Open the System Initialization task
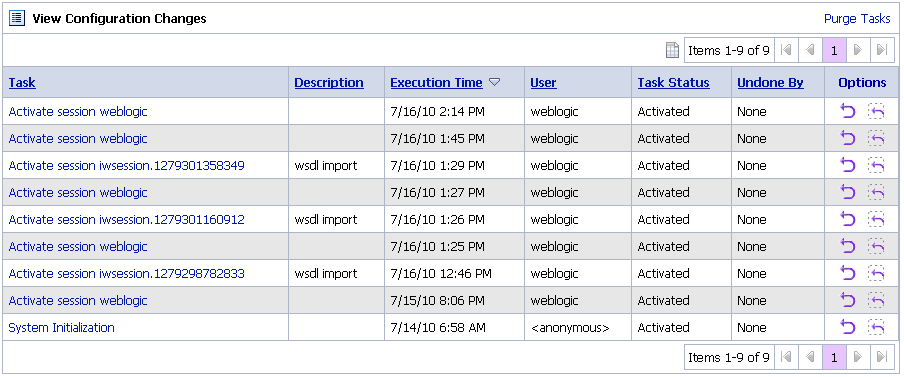This screenshot has width=904, height=377. coord(61,327)
